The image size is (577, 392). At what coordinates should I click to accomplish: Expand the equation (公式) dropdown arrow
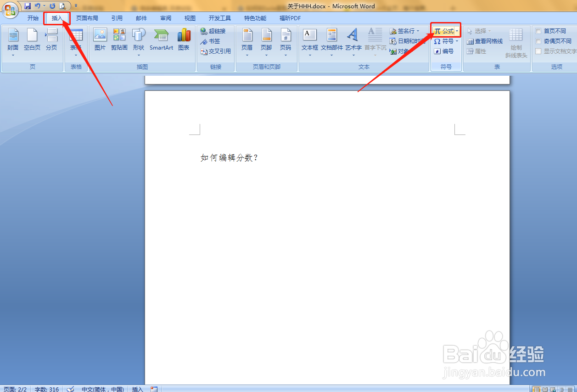(x=457, y=31)
